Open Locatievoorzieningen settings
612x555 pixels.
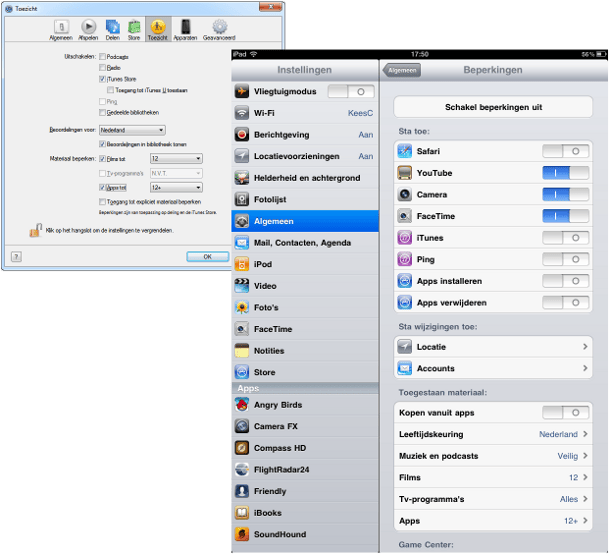point(305,157)
